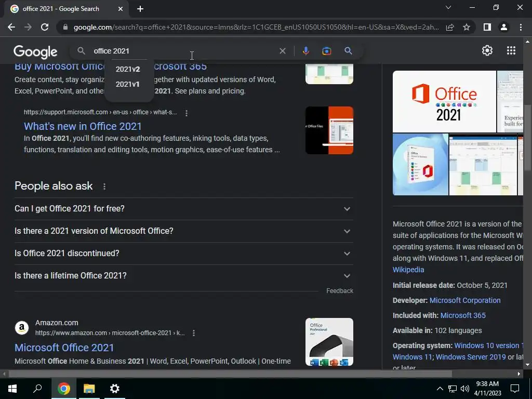The width and height of the screenshot is (532, 399).
Task: Click the browser forward arrow
Action: [x=28, y=27]
